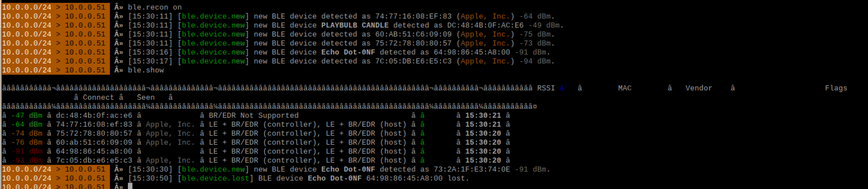The width and height of the screenshot is (868, 189).
Task: Click the ble.recon on command text
Action: click(155, 7)
